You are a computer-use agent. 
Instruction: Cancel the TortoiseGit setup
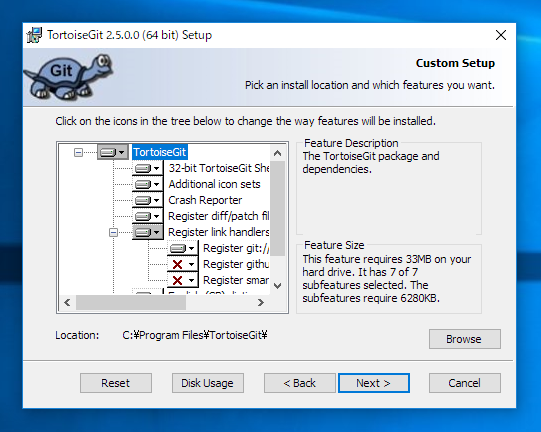[x=465, y=383]
